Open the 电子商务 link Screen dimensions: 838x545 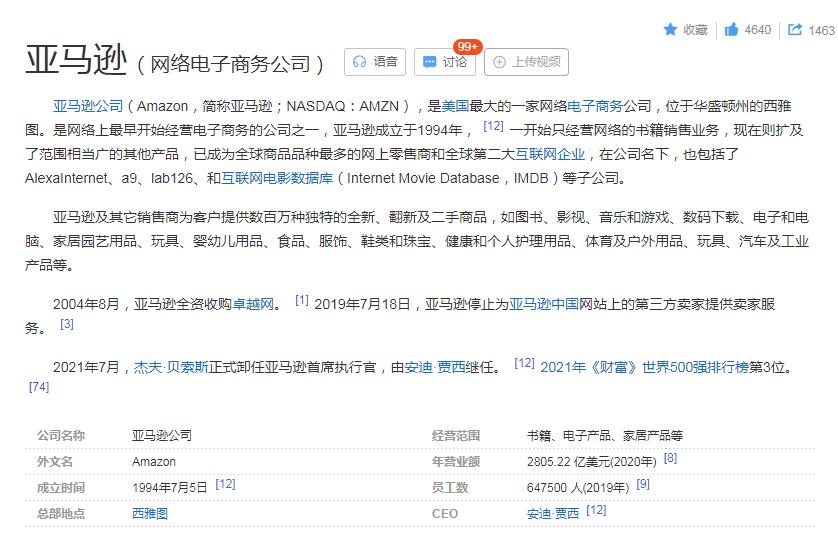(x=595, y=106)
